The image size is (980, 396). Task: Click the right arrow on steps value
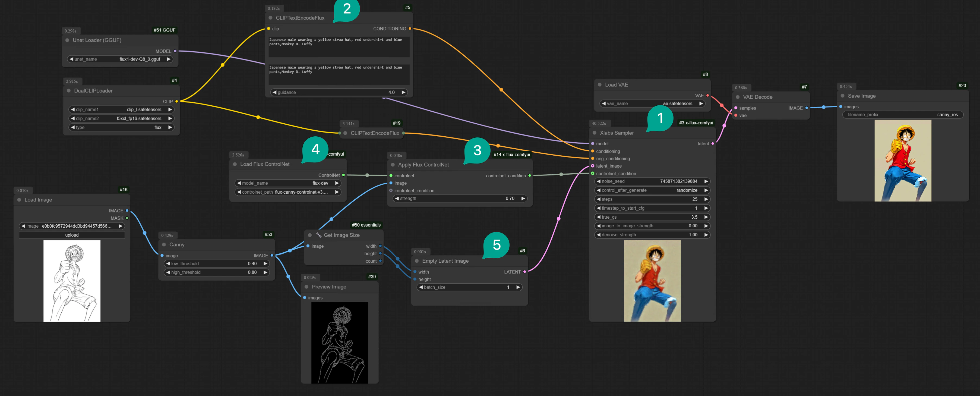point(706,199)
